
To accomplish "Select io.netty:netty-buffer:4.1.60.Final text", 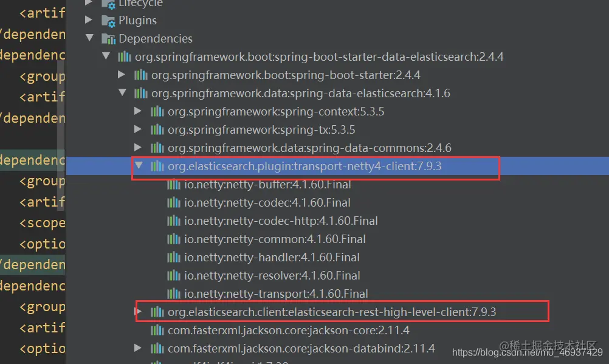I will tap(267, 185).
